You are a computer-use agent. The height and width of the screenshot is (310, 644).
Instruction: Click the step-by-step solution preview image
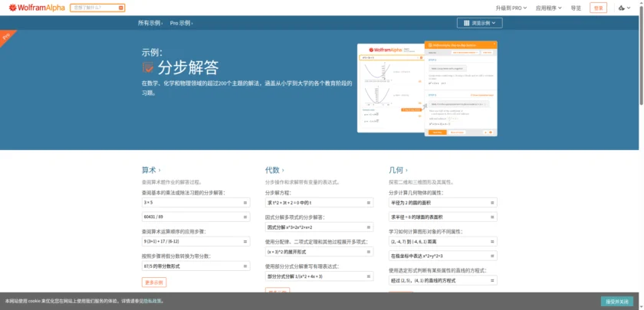pyautogui.click(x=427, y=89)
